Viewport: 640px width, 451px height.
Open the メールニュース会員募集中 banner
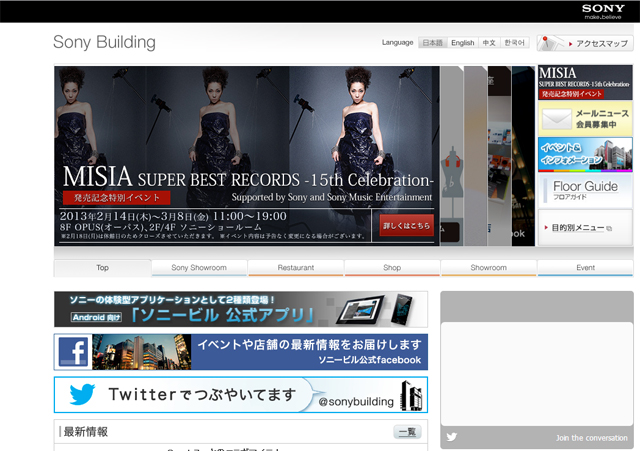tap(585, 119)
